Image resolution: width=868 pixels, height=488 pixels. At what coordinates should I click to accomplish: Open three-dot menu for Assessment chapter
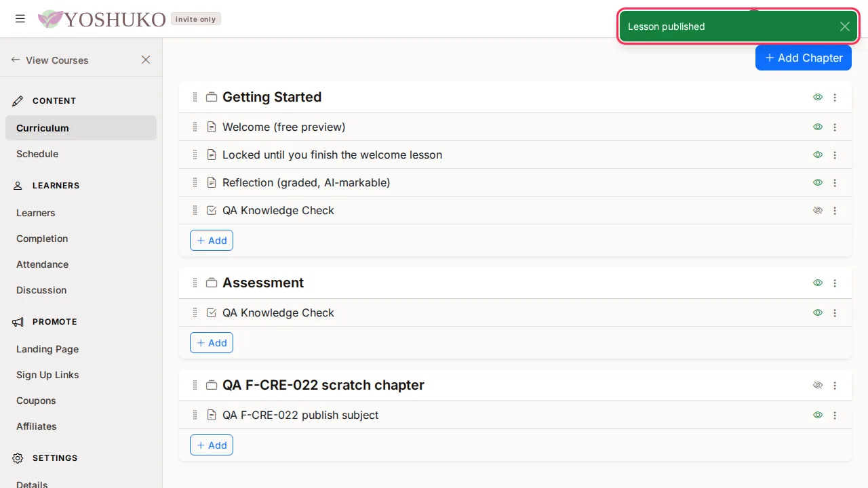[x=835, y=283]
